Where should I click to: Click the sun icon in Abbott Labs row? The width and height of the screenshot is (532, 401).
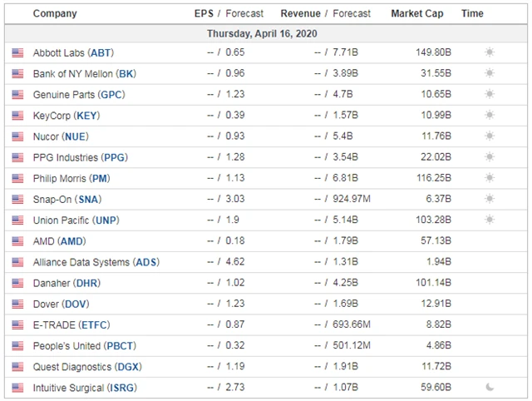(490, 52)
